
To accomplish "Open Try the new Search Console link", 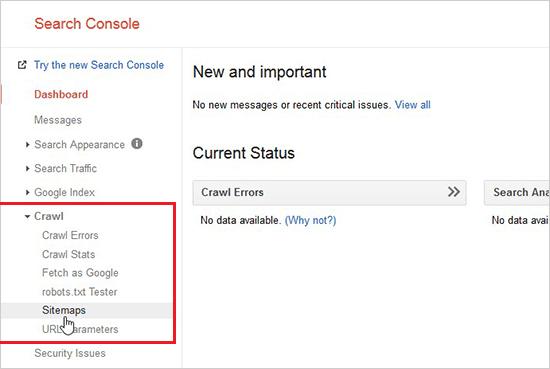I will [99, 65].
